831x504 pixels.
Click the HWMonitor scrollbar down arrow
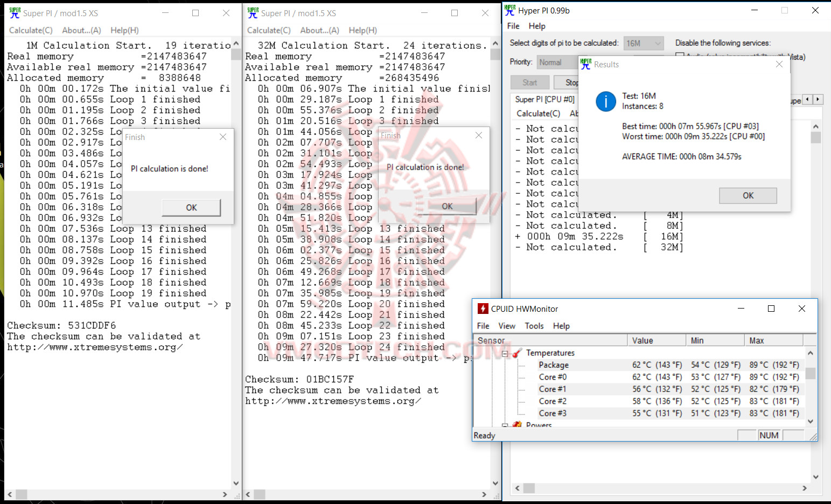pyautogui.click(x=811, y=422)
